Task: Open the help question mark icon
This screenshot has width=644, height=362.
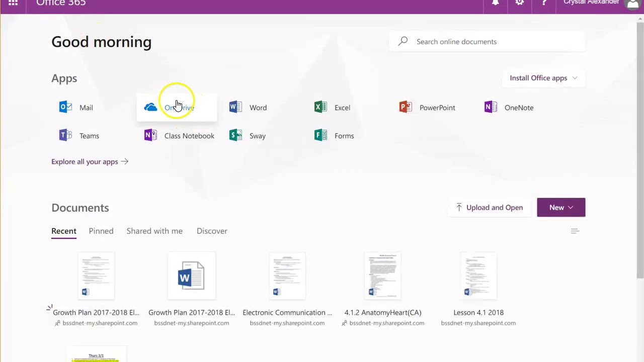Action: tap(544, 3)
